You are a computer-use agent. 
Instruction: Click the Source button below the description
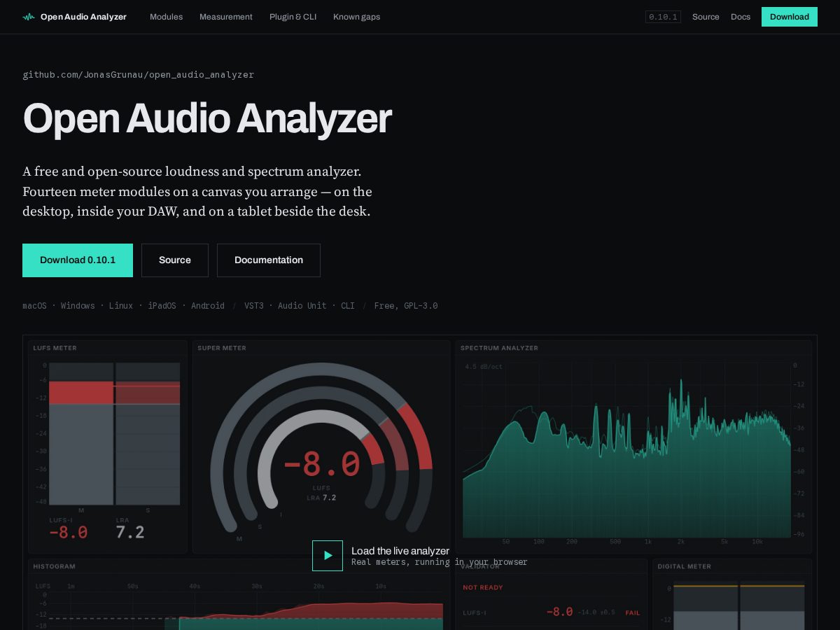(175, 260)
